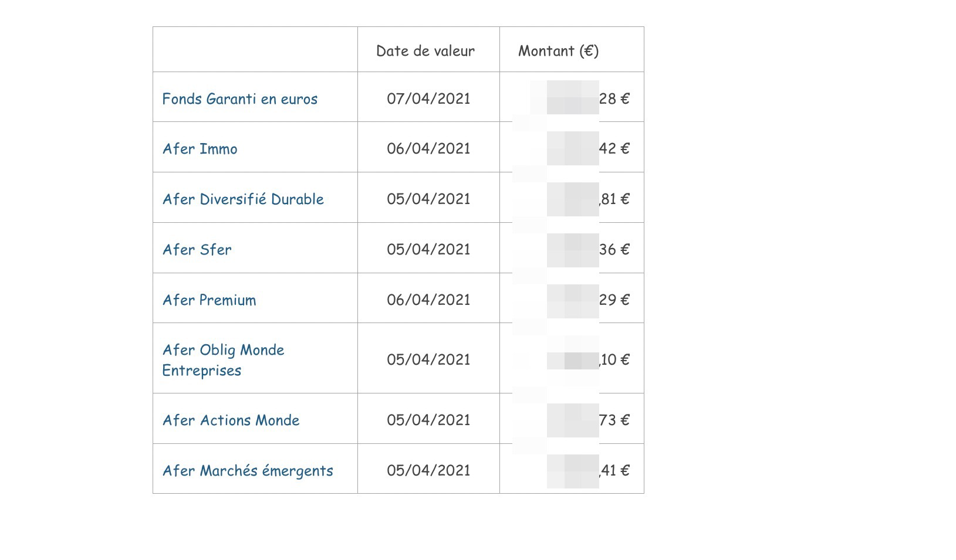Open the Afer Sfer fund link
956x560 pixels.
click(197, 250)
